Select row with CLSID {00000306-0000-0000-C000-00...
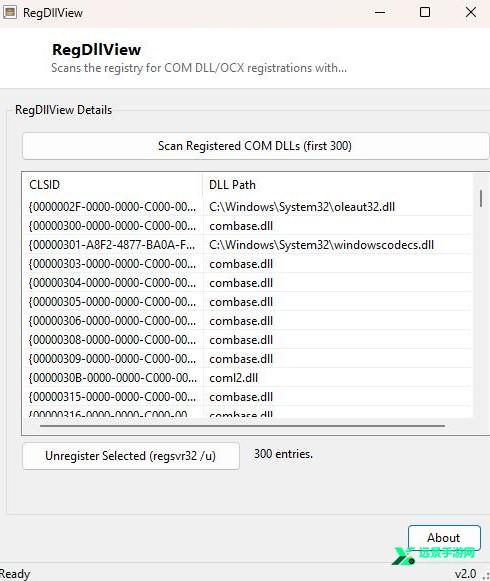490x581 pixels. (247, 321)
